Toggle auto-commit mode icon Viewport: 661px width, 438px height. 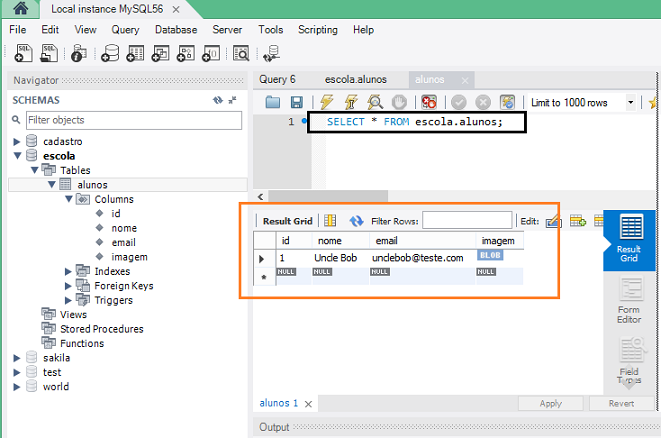pyautogui.click(x=507, y=102)
